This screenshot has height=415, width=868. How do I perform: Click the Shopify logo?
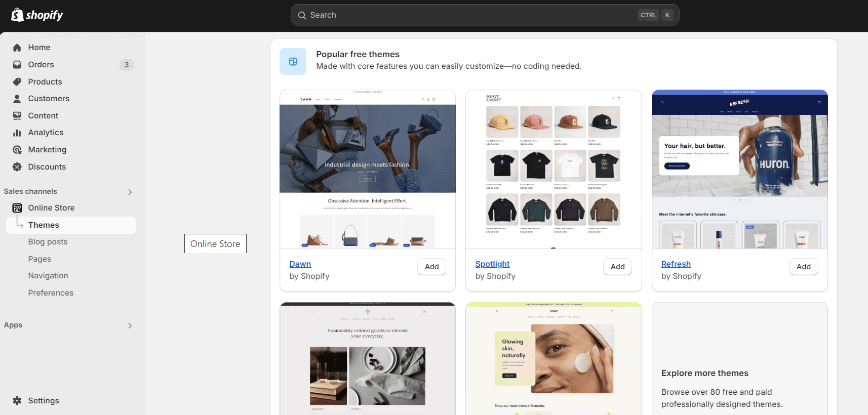click(37, 15)
